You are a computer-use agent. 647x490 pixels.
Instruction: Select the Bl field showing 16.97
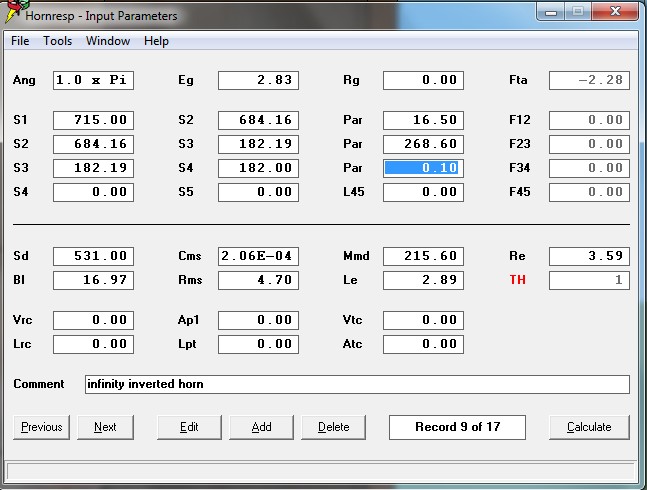pos(93,280)
